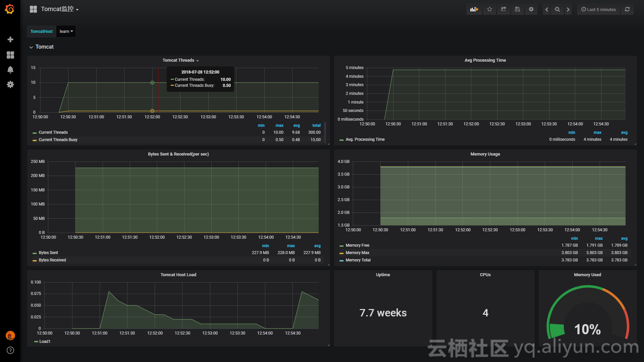The width and height of the screenshot is (644, 362).
Task: Toggle the Memory Max legend series
Action: pos(358,253)
